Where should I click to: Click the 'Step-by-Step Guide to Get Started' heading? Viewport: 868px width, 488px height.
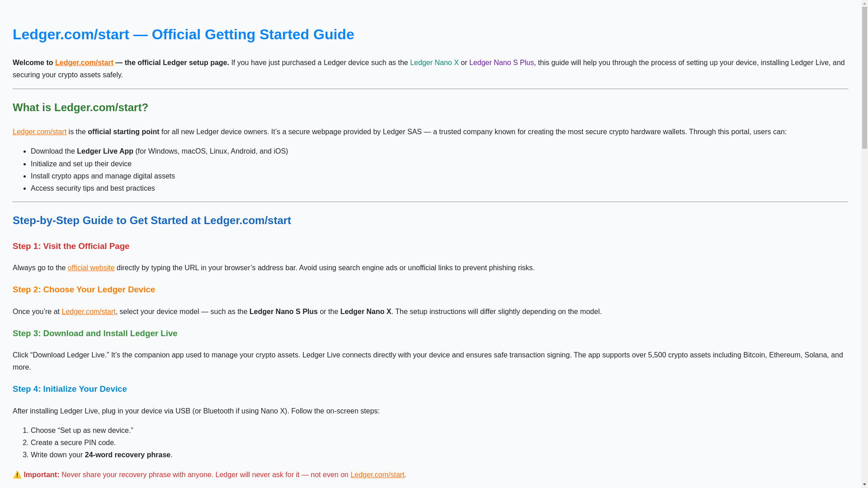(x=152, y=221)
